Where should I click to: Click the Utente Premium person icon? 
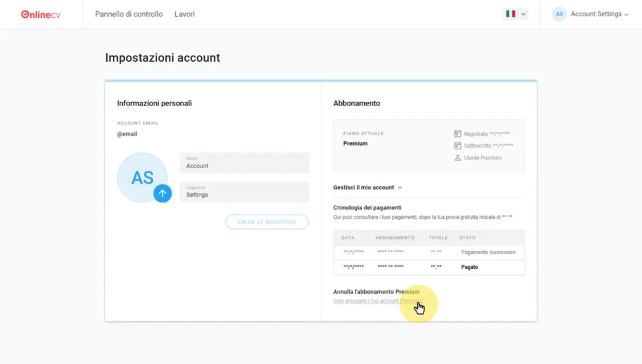pyautogui.click(x=457, y=158)
